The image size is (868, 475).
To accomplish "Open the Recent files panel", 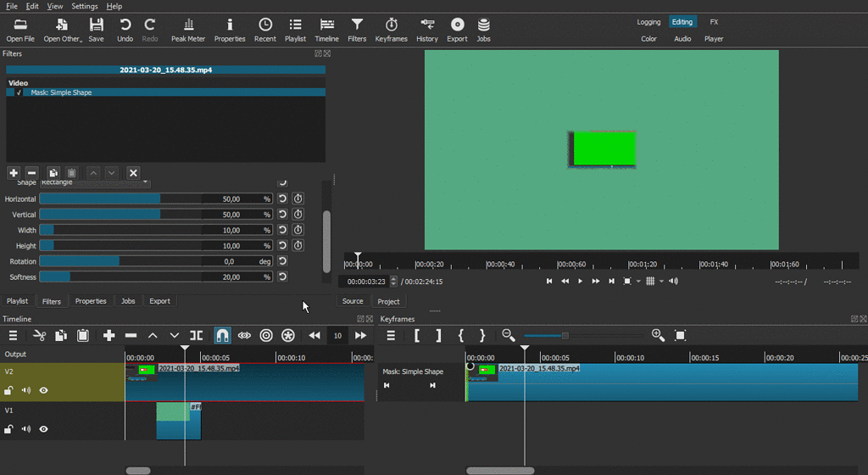I will click(265, 30).
